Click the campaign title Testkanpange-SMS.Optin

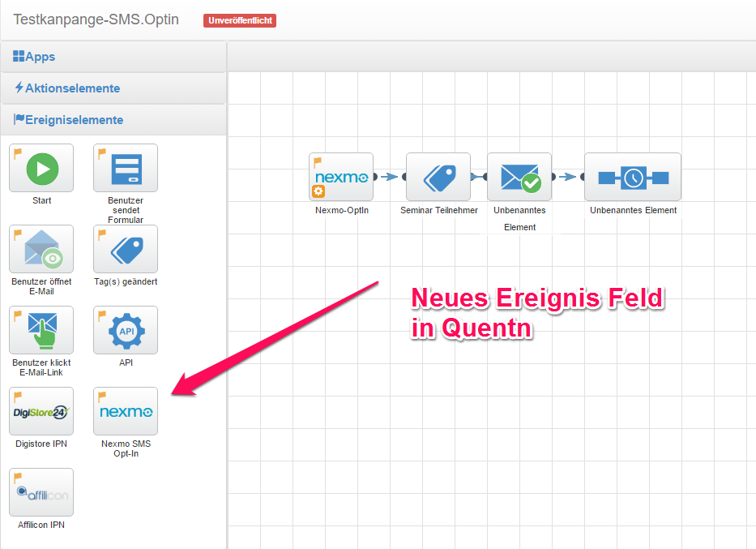pyautogui.click(x=96, y=19)
